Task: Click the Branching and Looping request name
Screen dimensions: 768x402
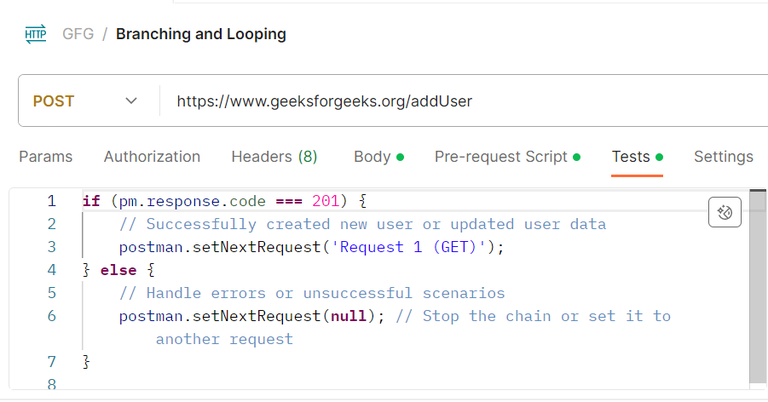Action: pos(201,34)
